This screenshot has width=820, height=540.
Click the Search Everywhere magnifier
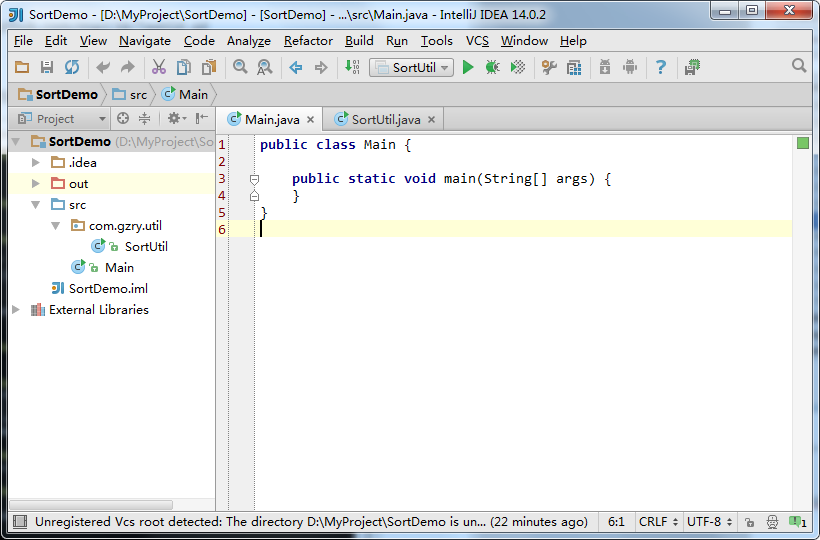pos(799,66)
